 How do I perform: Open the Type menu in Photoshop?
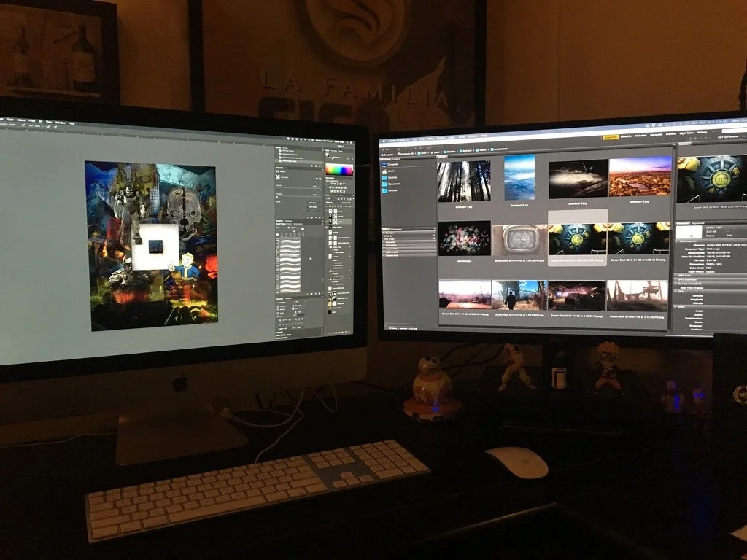(x=10, y=120)
